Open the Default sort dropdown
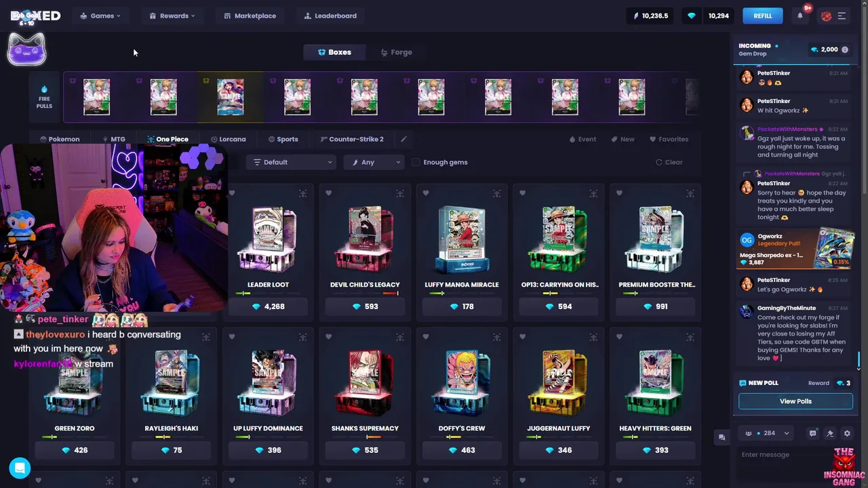The height and width of the screenshot is (488, 868). click(x=291, y=162)
